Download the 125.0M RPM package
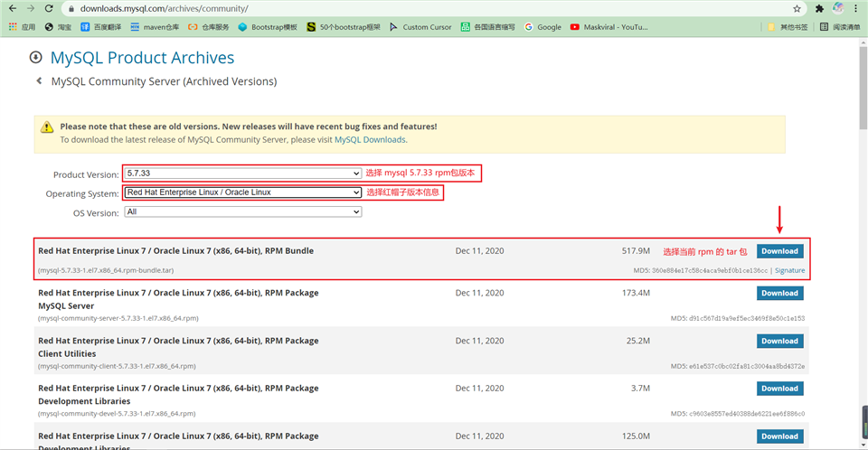Image resolution: width=868 pixels, height=450 pixels. click(x=779, y=436)
